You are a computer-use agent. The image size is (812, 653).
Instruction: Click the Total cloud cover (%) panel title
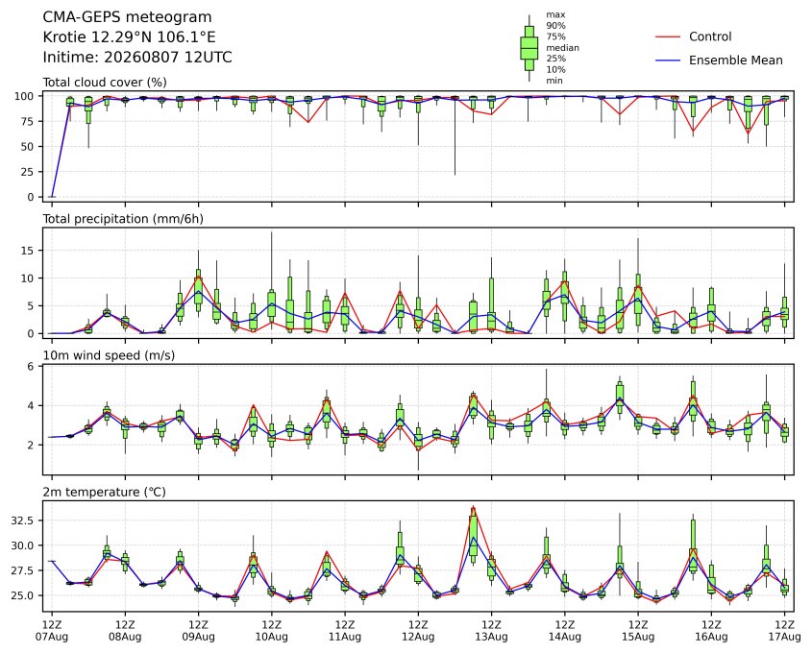click(x=105, y=83)
